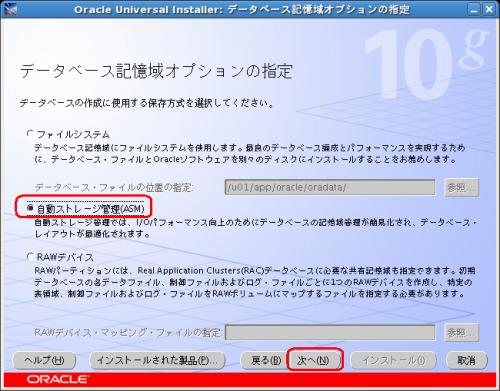This screenshot has width=500, height=391.
Task: Minimize the Oracle Universal Installer window
Action: 473,9
